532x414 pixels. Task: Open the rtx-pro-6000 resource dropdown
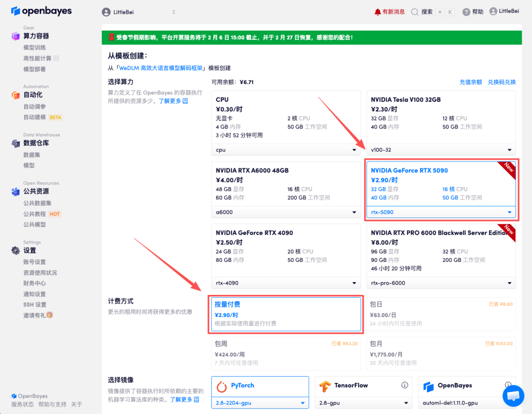[441, 283]
